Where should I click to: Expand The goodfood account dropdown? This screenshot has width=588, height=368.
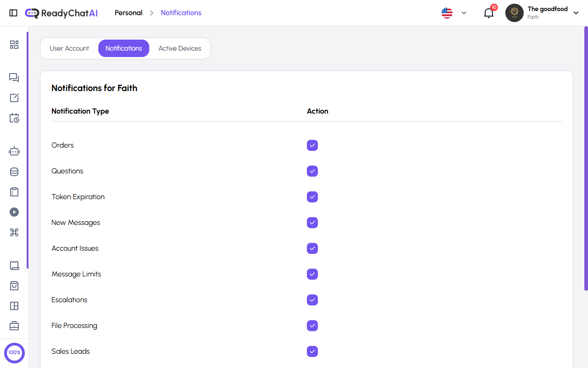pyautogui.click(x=576, y=13)
